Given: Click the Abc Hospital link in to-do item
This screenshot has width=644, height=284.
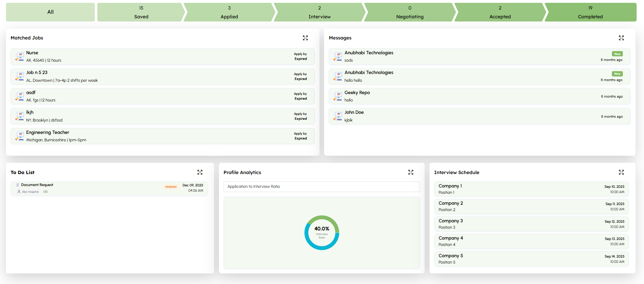Looking at the screenshot, I should pos(30,192).
